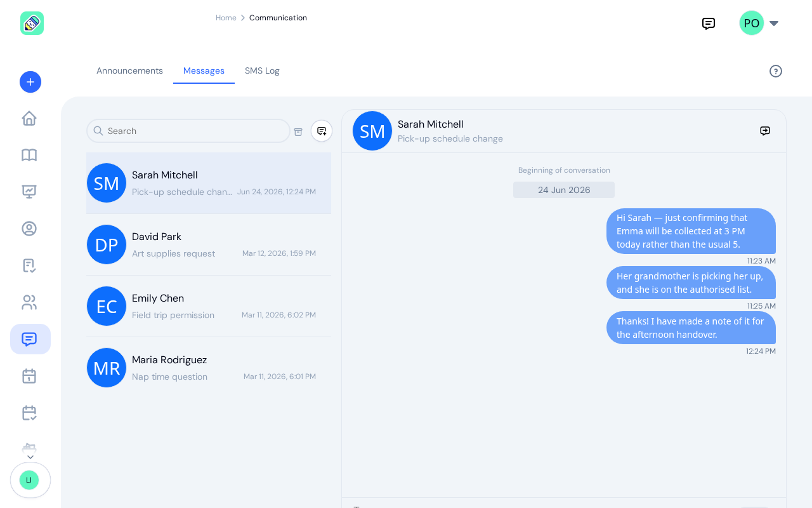
Task: Click the PO profile avatar
Action: click(752, 23)
